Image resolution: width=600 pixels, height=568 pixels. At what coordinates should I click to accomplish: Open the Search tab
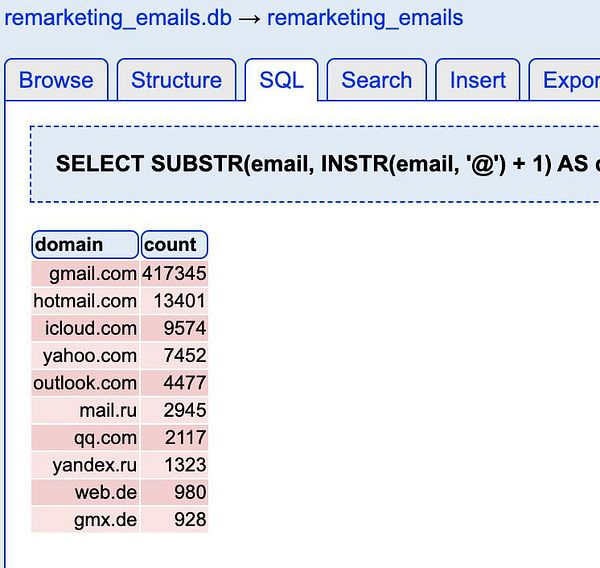coord(377,80)
